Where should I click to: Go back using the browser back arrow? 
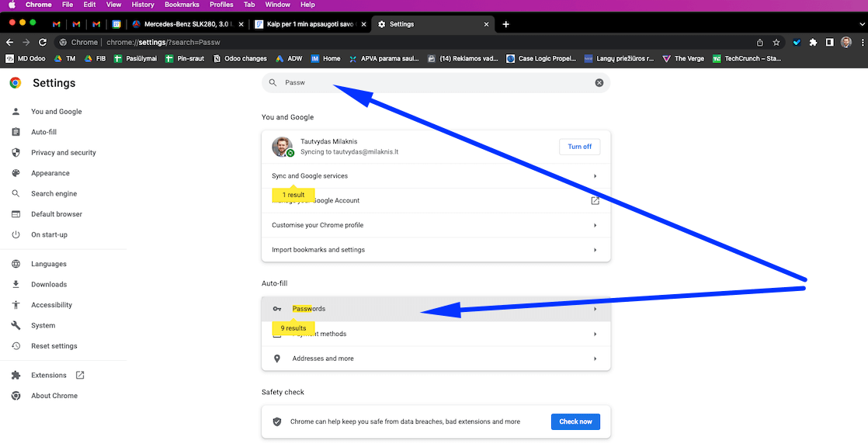click(x=9, y=42)
